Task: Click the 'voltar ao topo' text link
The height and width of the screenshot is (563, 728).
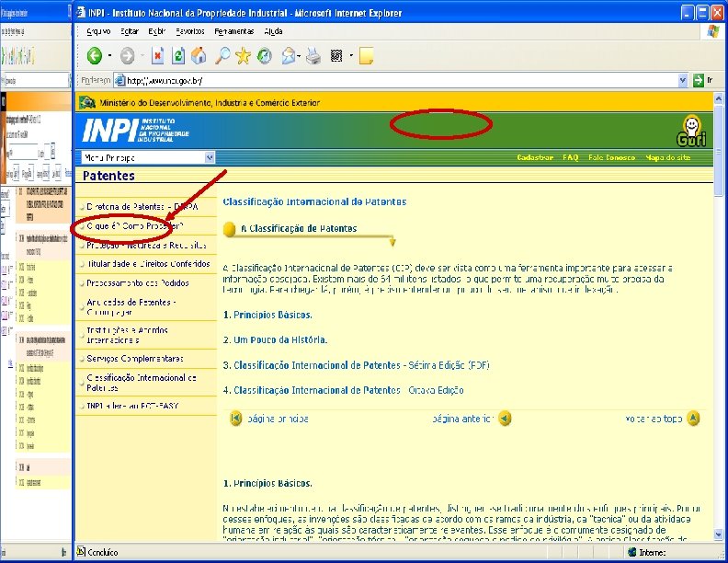Action: (x=654, y=419)
